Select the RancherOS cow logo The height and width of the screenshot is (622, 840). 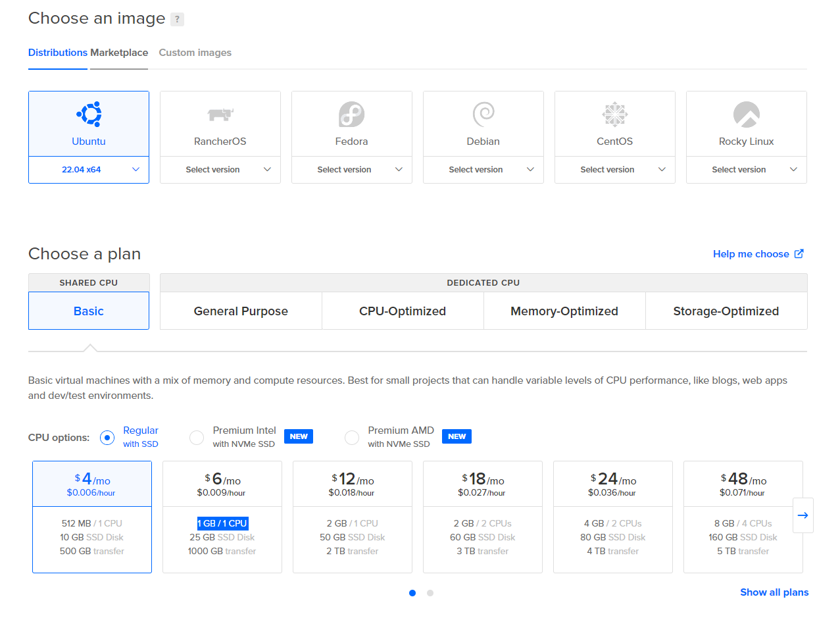(220, 115)
